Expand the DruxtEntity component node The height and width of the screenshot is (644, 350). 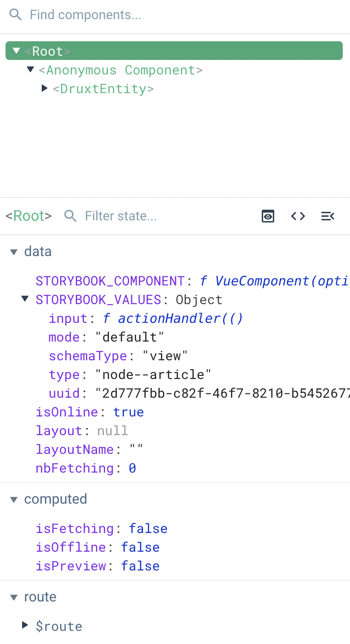tap(45, 88)
